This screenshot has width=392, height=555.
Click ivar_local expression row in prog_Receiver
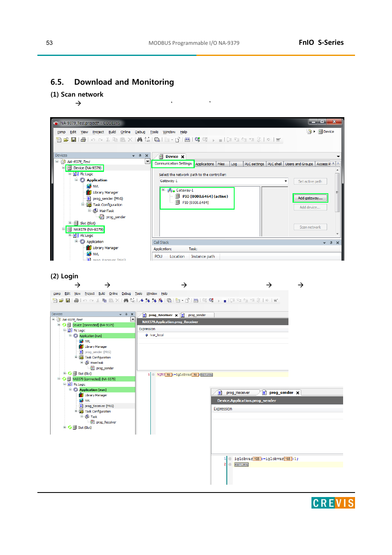pyautogui.click(x=157, y=335)
